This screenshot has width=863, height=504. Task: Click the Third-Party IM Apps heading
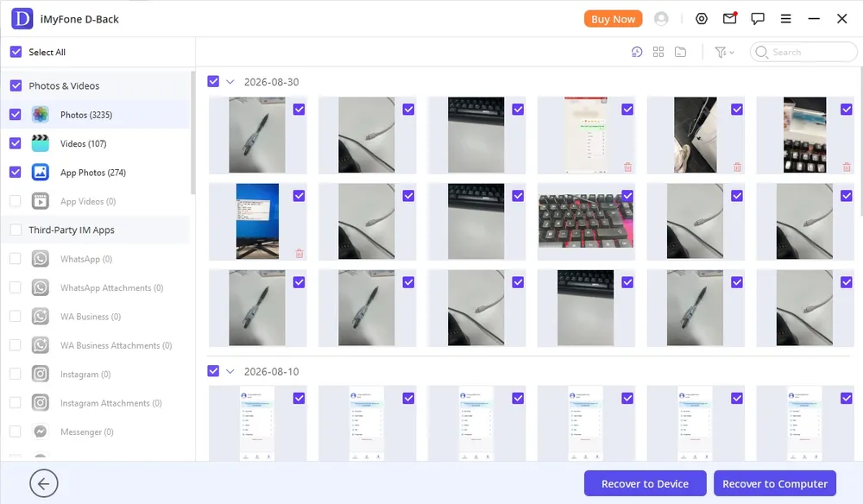[72, 230]
